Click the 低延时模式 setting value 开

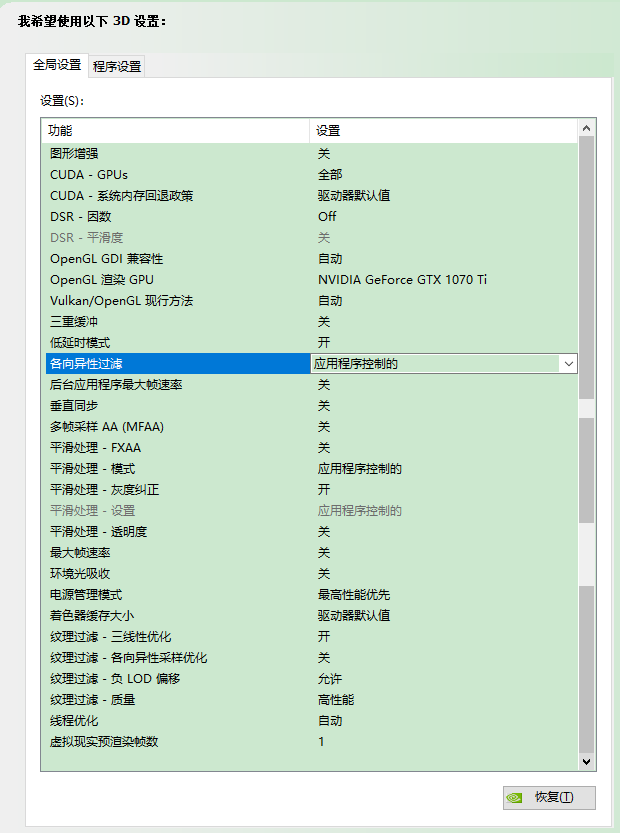tap(324, 343)
